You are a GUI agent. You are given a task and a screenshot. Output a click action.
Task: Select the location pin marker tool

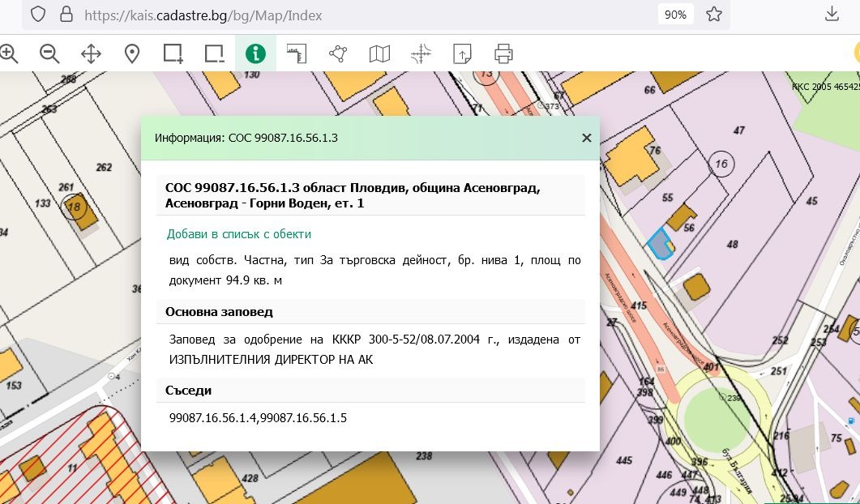pyautogui.click(x=132, y=54)
